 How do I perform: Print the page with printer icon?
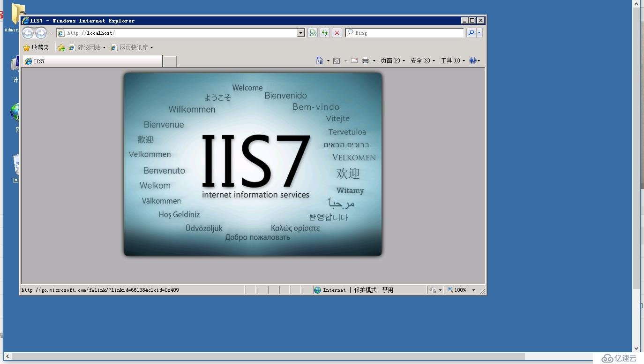[366, 61]
